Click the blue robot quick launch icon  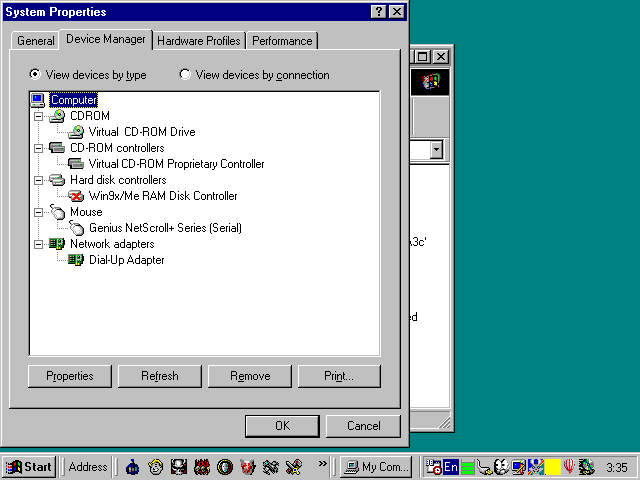(x=132, y=467)
